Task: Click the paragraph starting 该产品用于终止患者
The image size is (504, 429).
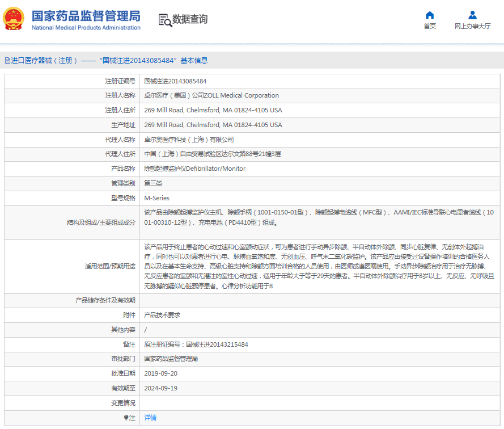Action: point(319,267)
